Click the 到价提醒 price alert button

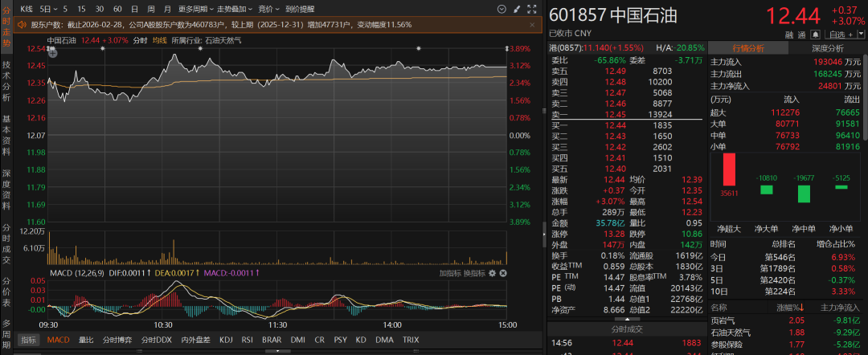(300, 9)
